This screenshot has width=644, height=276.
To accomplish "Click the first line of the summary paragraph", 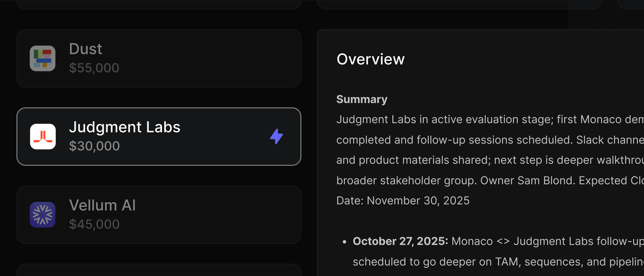I will coord(490,120).
